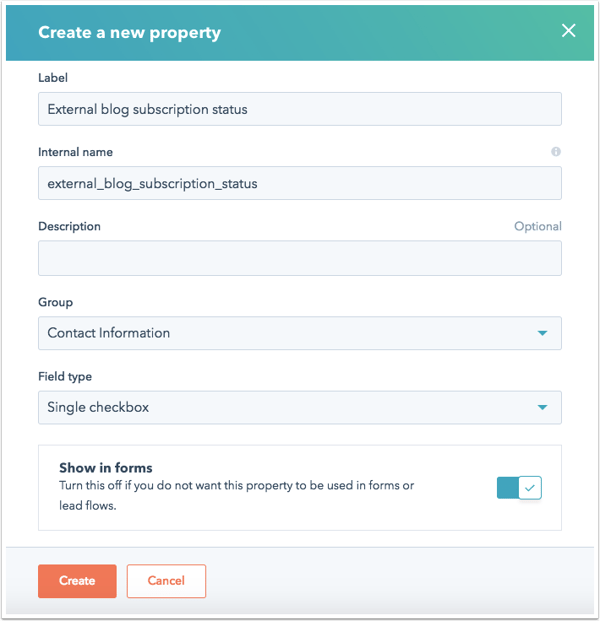
Task: Click into the Internal name text field
Action: [300, 183]
